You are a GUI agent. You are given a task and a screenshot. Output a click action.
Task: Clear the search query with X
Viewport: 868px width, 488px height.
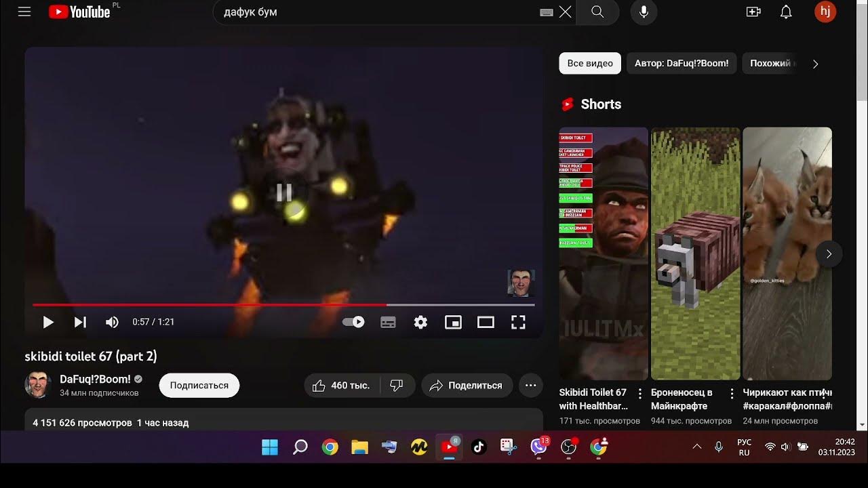point(565,12)
